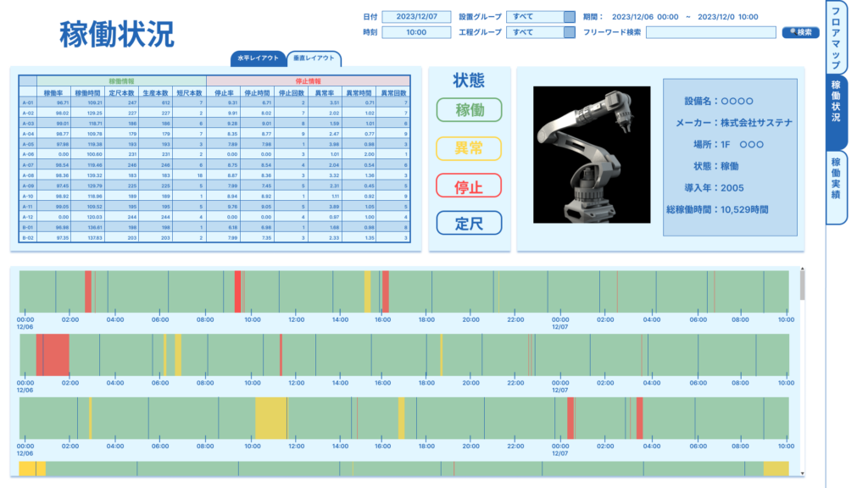This screenshot has width=868, height=488.
Task: Select the 定尺 status button
Action: [x=469, y=223]
